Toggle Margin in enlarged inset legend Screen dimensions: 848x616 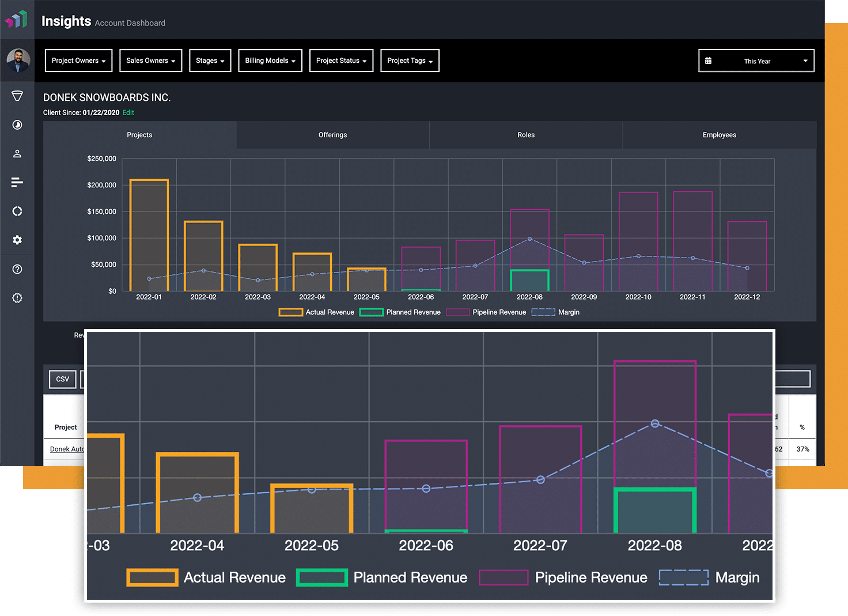[709, 577]
